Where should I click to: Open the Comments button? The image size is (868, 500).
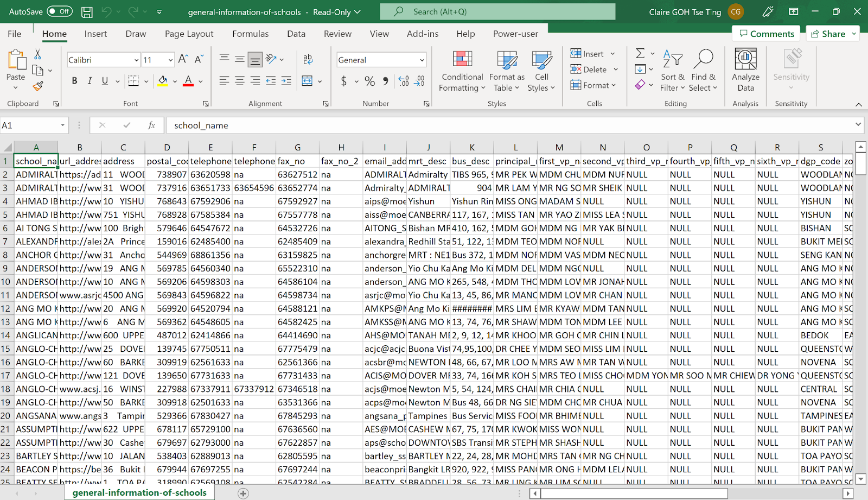pos(766,34)
